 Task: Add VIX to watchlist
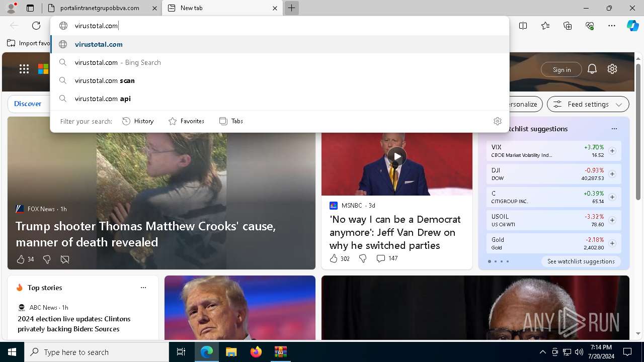point(612,151)
